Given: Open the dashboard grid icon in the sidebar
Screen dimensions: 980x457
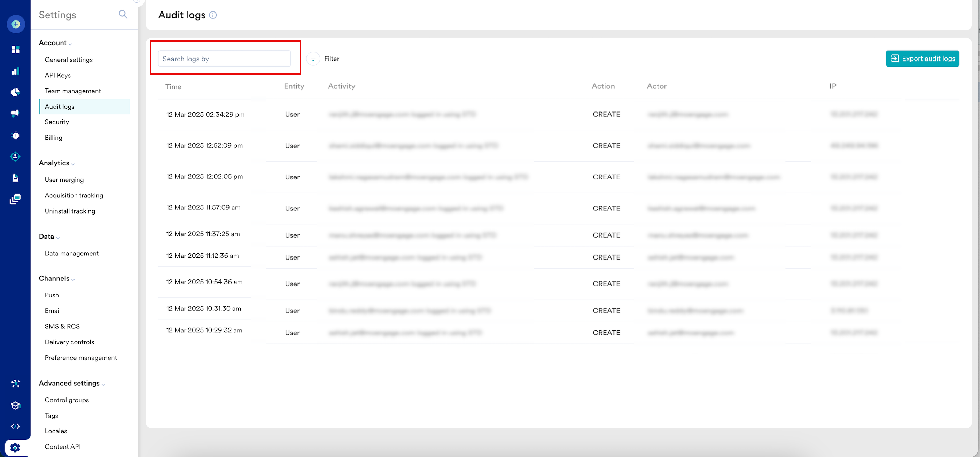Looking at the screenshot, I should pos(16,49).
